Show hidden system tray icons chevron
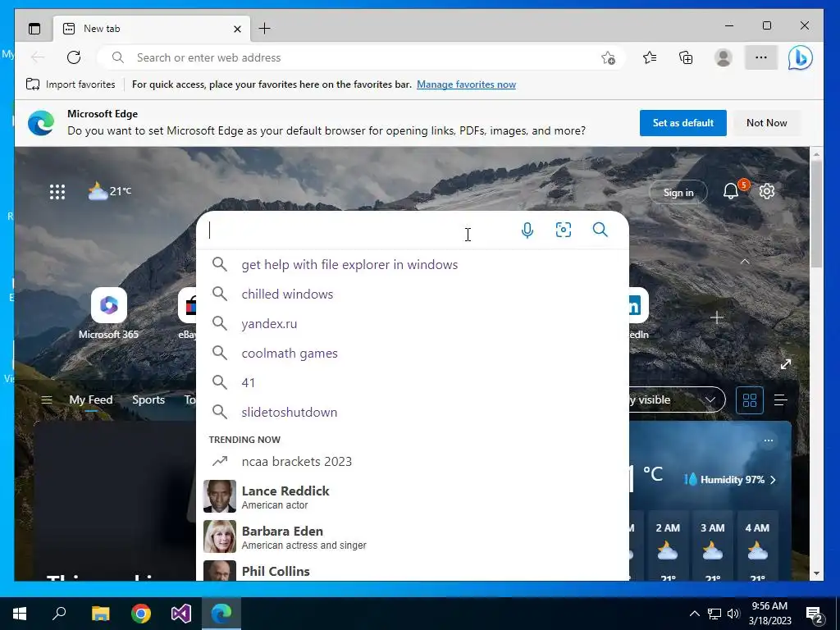Image resolution: width=840 pixels, height=630 pixels. click(x=694, y=614)
